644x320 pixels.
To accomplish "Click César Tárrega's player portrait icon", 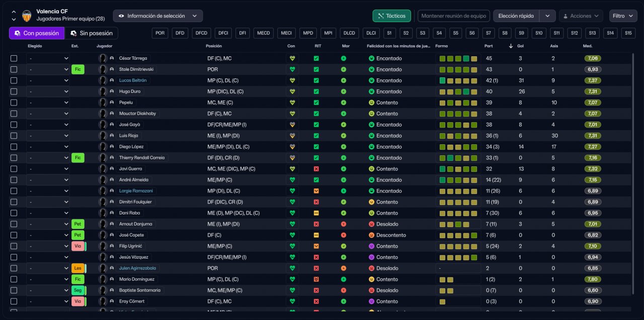I will pos(103,58).
